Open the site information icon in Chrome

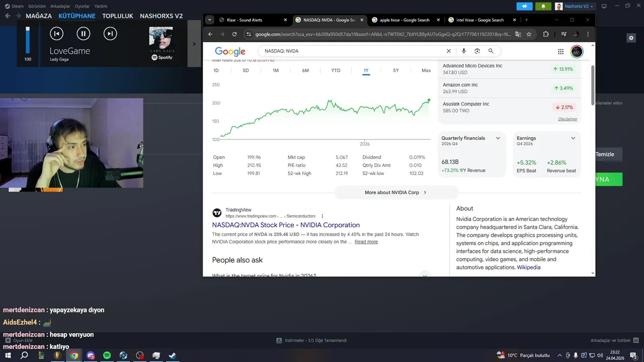[248, 34]
